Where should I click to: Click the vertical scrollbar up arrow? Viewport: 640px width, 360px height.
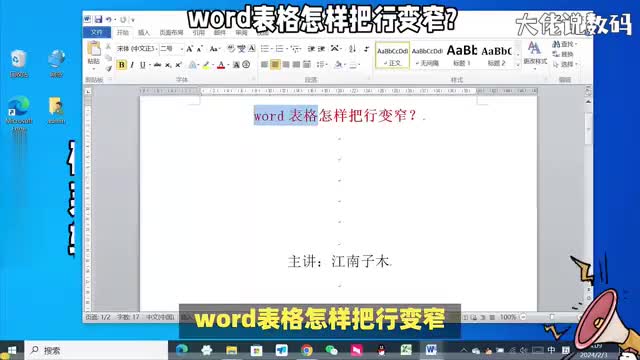point(588,101)
